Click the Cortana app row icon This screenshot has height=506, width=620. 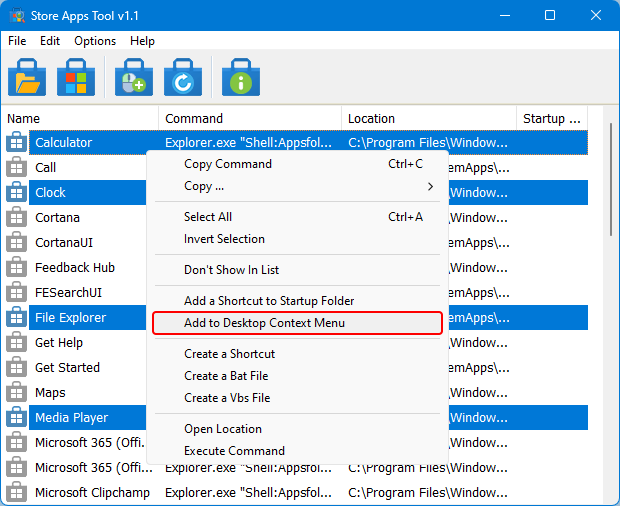(16, 218)
